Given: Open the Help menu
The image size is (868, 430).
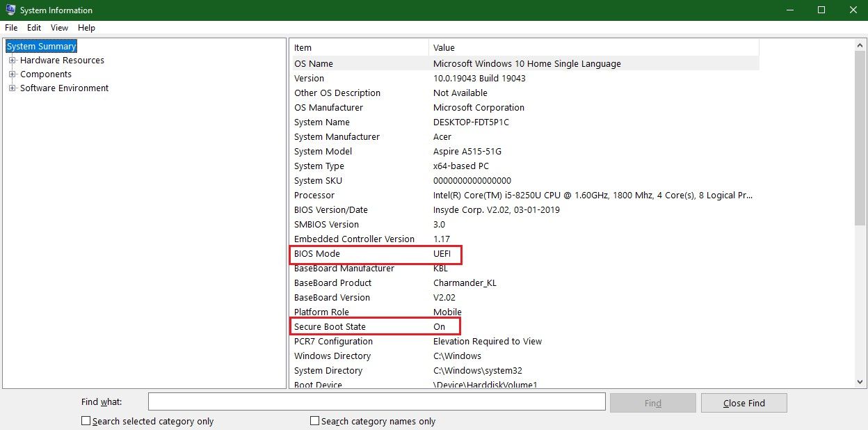Looking at the screenshot, I should click(x=86, y=28).
